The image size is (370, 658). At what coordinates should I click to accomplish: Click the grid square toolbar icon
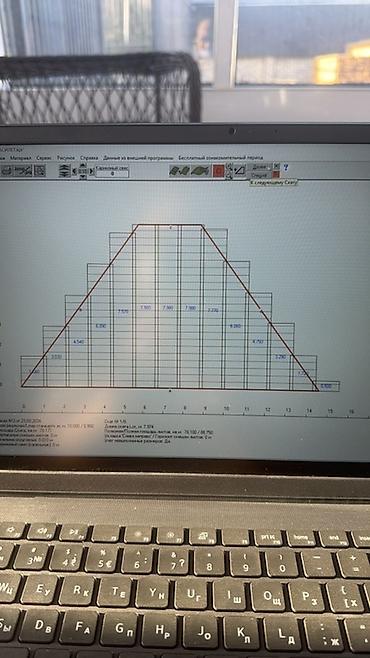point(39,170)
